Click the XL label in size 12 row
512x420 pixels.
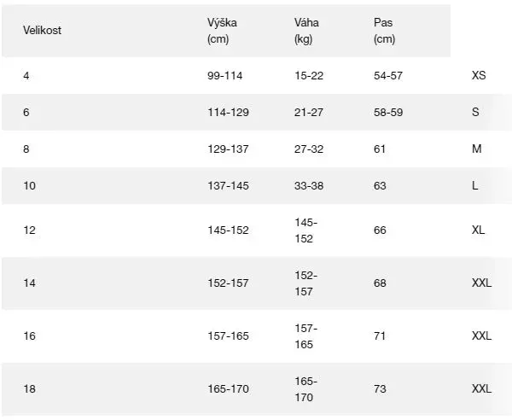coord(479,230)
